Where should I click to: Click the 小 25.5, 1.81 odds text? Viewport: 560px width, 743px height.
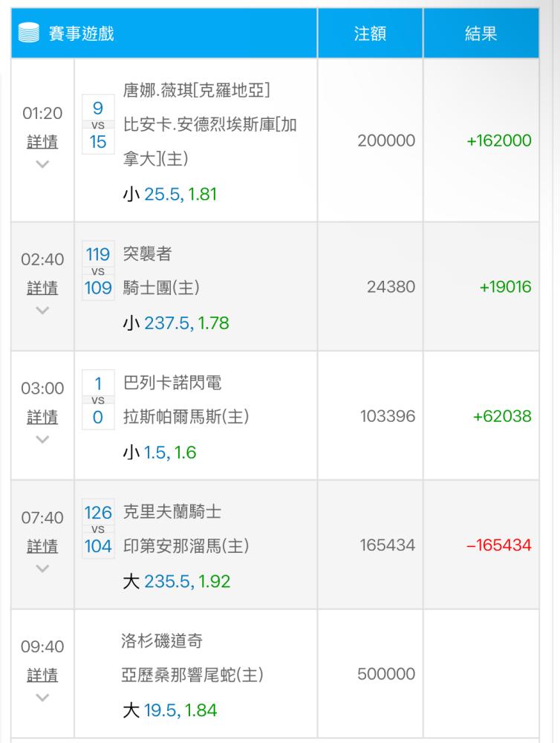(x=169, y=195)
